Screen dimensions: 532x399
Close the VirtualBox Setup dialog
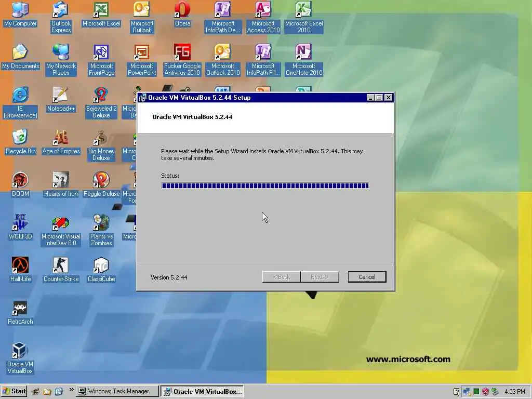[x=389, y=98]
